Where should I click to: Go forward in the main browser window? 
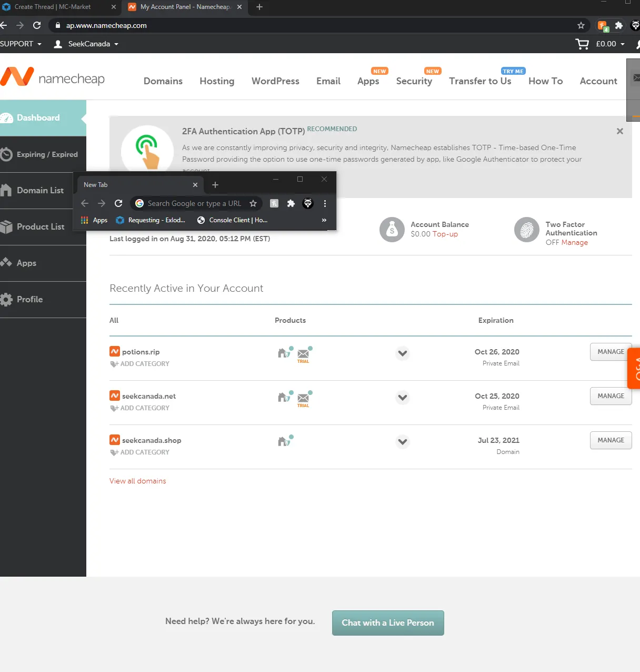(20, 25)
